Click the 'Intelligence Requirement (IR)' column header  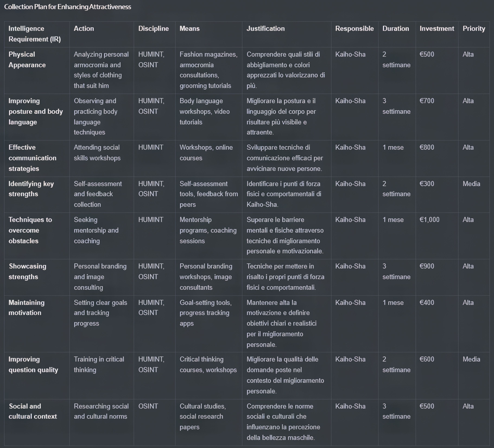pyautogui.click(x=35, y=34)
